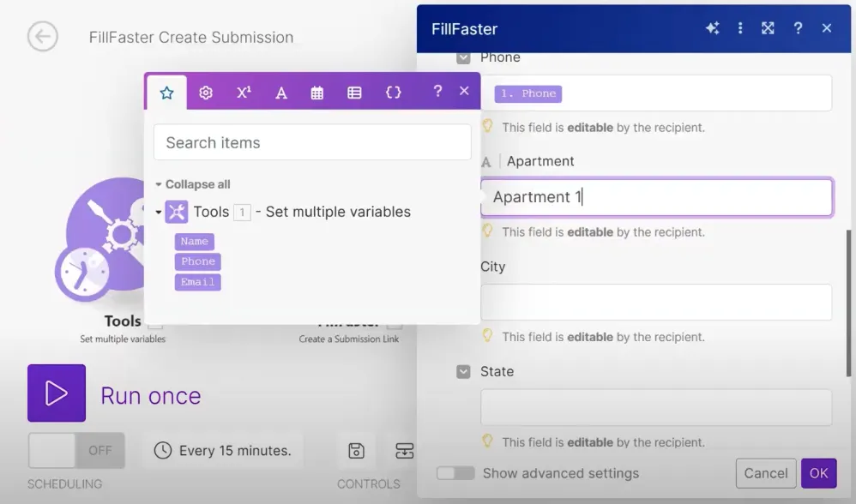856x504 pixels.
Task: Open the Every 15 minutes schedule setting
Action: click(x=223, y=451)
